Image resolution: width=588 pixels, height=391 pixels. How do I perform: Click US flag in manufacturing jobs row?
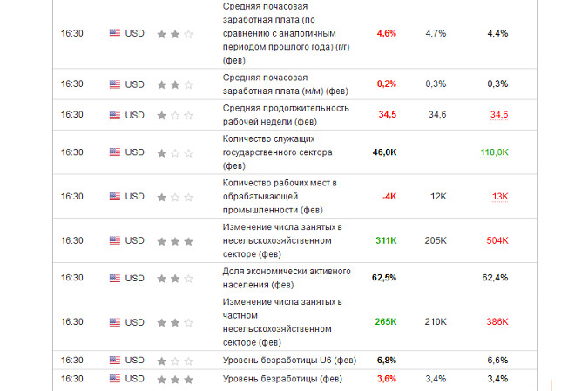tap(114, 196)
